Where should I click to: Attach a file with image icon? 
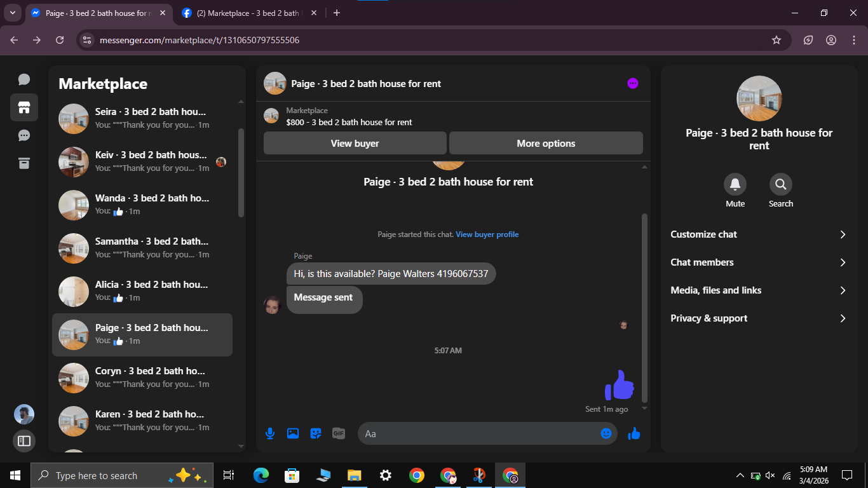(293, 433)
